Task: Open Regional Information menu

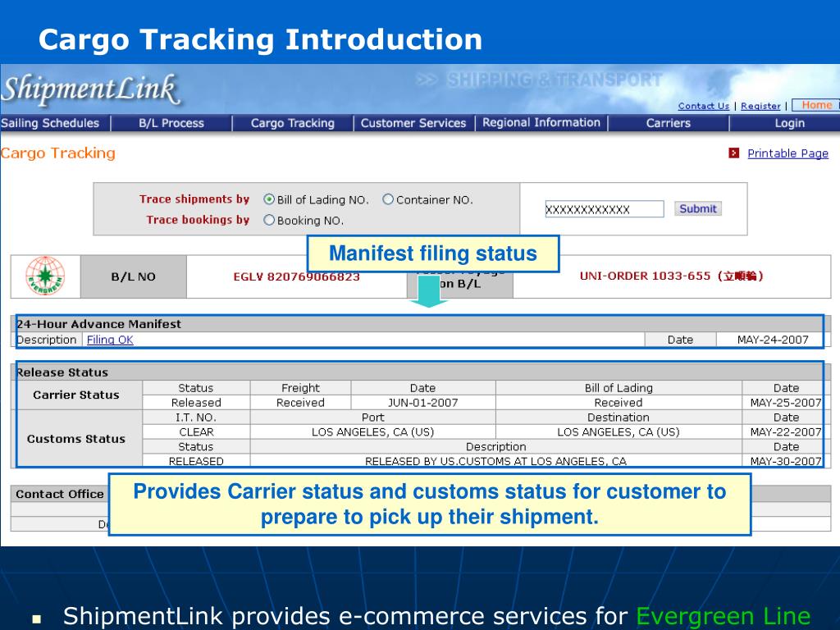Action: (541, 123)
